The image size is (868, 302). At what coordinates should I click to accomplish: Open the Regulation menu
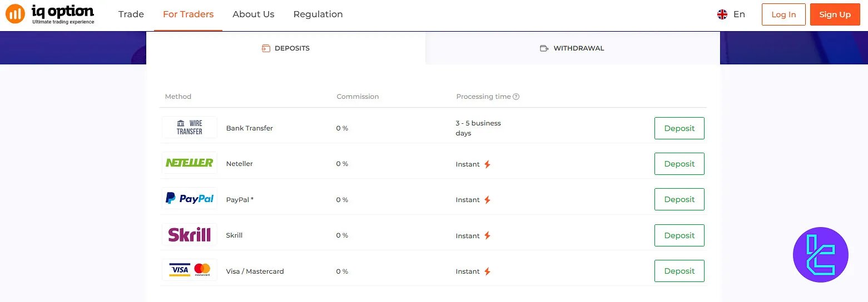(318, 14)
